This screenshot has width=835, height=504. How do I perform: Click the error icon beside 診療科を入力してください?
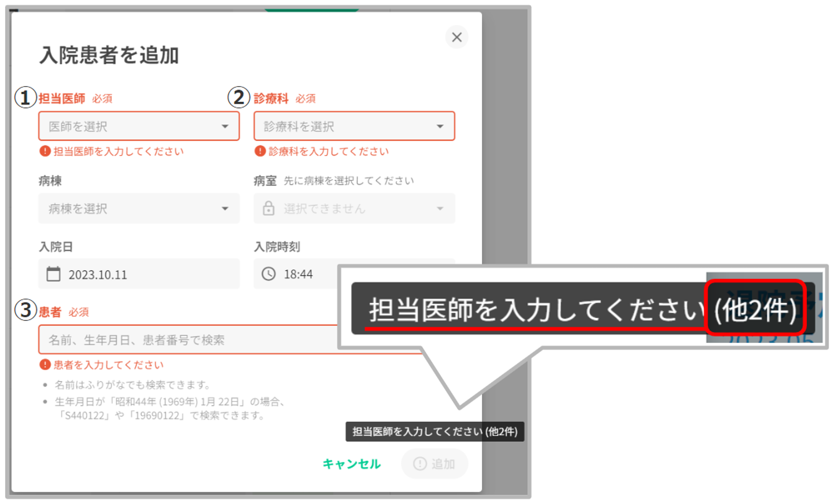[x=260, y=151]
